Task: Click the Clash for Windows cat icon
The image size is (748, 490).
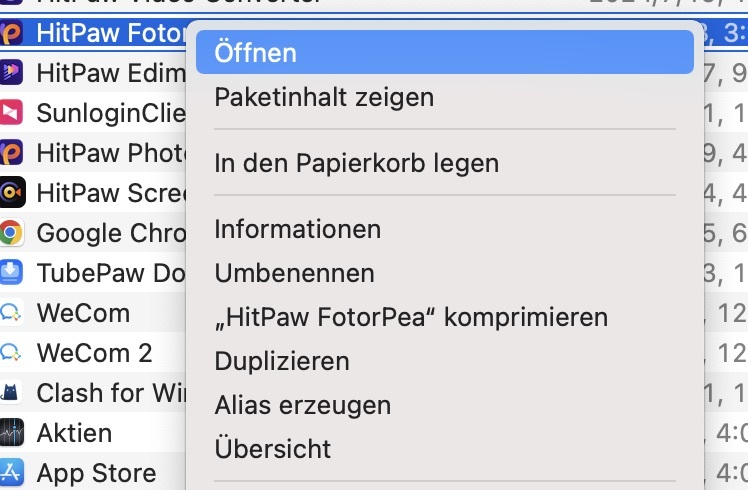Action: (x=11, y=393)
